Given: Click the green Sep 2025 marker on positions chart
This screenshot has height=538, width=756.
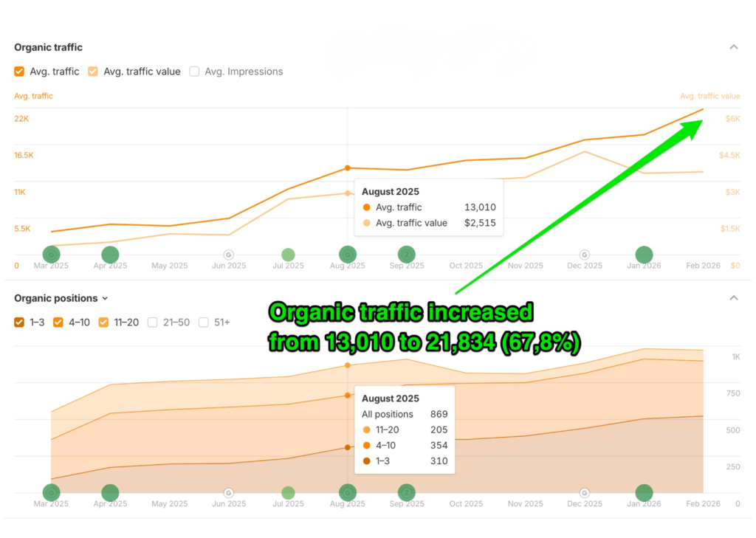Looking at the screenshot, I should (406, 492).
